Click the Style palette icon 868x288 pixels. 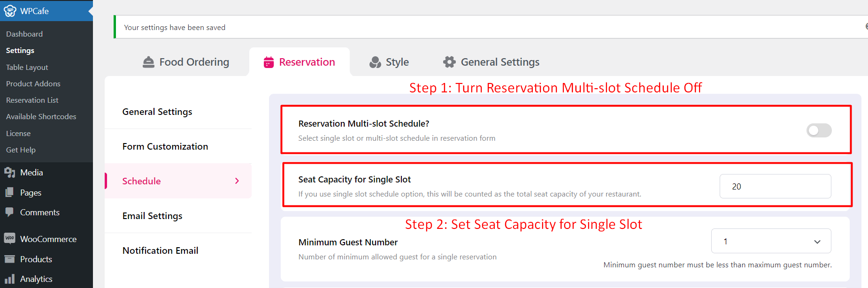coord(375,62)
